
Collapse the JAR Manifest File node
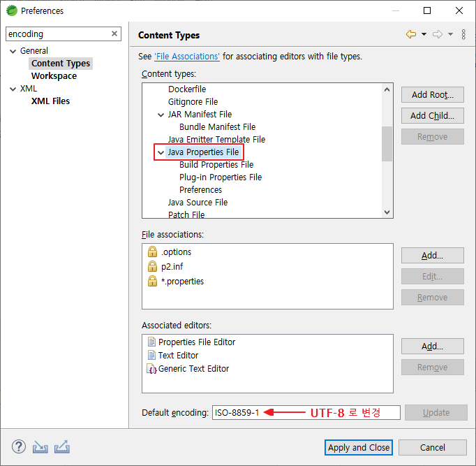[161, 115]
